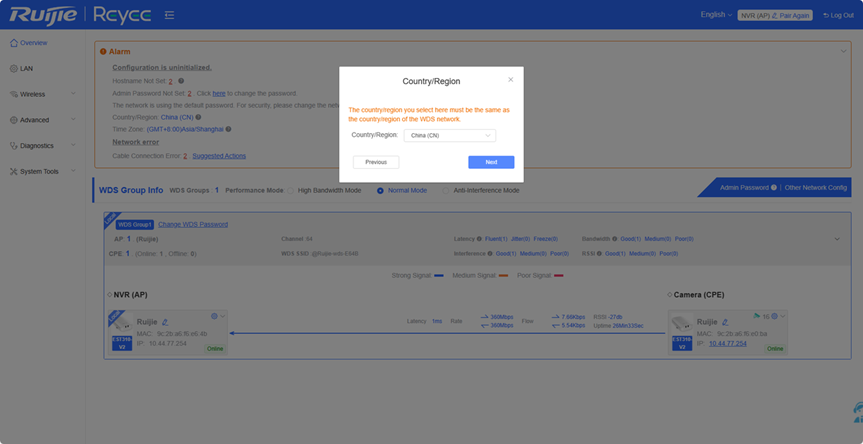Close the Country/Region dialog
The width and height of the screenshot is (863, 444).
(x=510, y=79)
